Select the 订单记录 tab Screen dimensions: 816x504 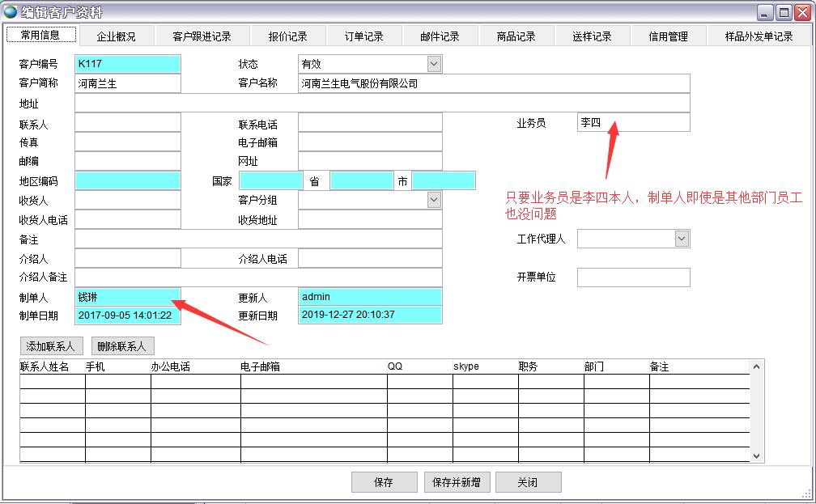(x=363, y=36)
